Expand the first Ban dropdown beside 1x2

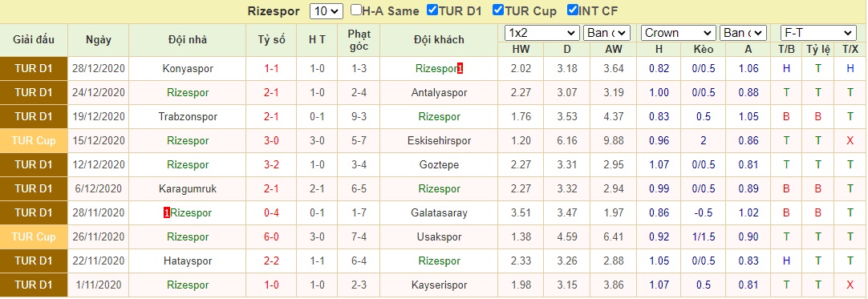(x=606, y=33)
